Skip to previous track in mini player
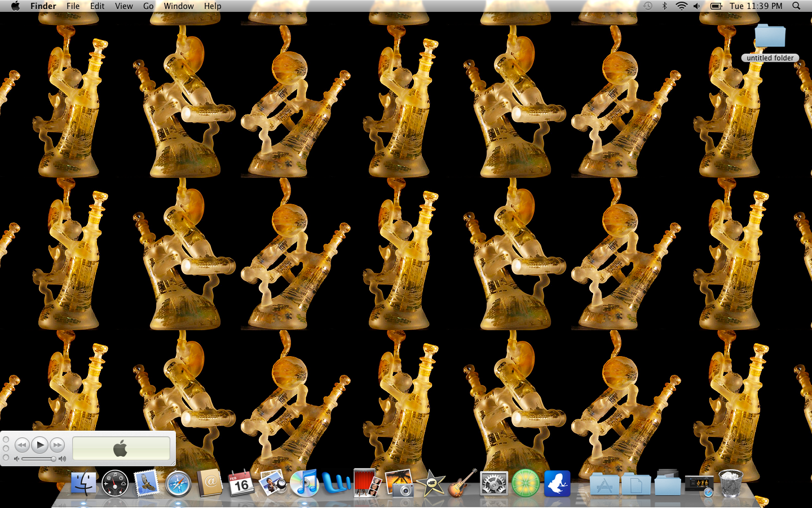This screenshot has width=812, height=508. [x=22, y=445]
